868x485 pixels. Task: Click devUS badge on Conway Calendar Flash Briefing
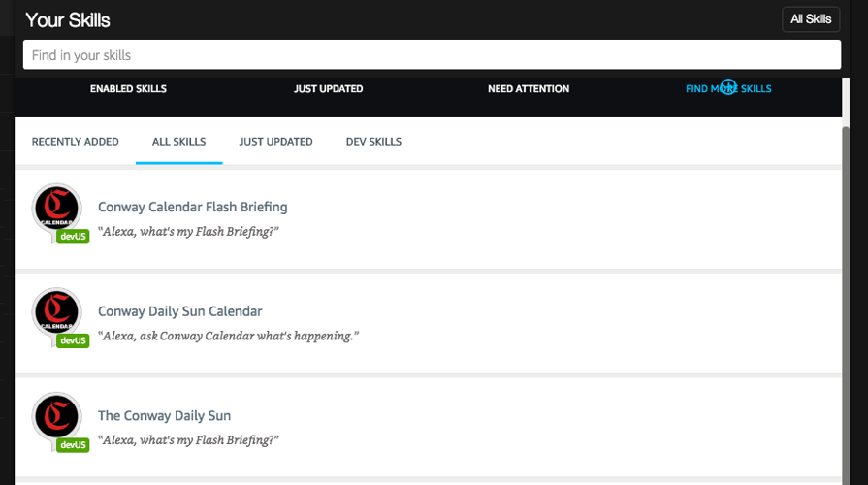click(x=73, y=236)
